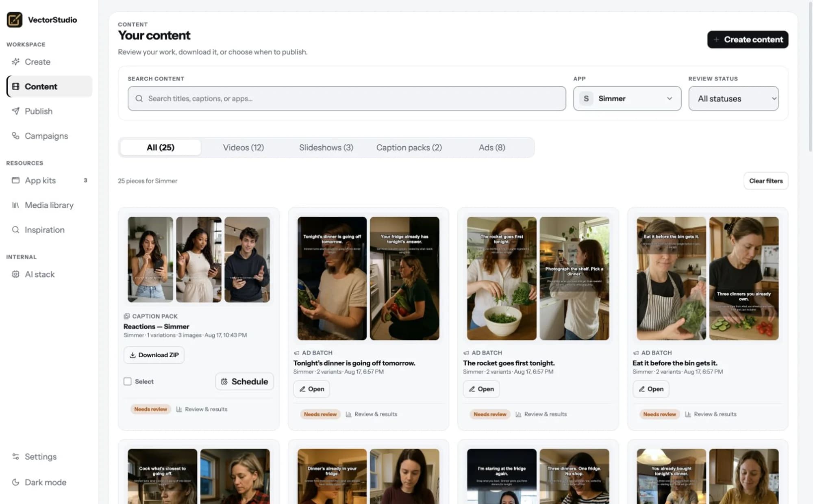Screen dimensions: 813x504
Task: Click thumbnail 'Photograph the shelf. Pick a dinner'
Action: click(574, 278)
